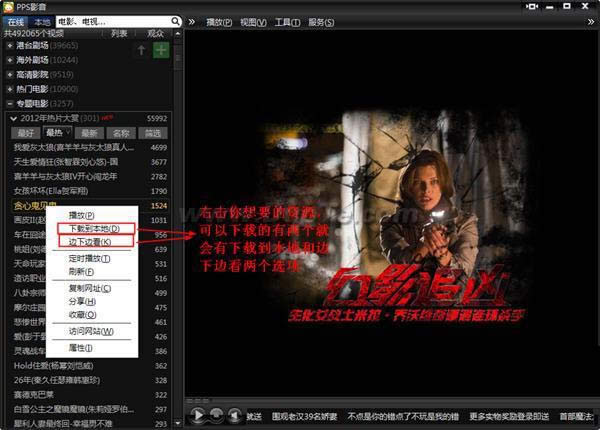
Task: Choose 定时播放(T) in the context menu
Action: [x=90, y=259]
